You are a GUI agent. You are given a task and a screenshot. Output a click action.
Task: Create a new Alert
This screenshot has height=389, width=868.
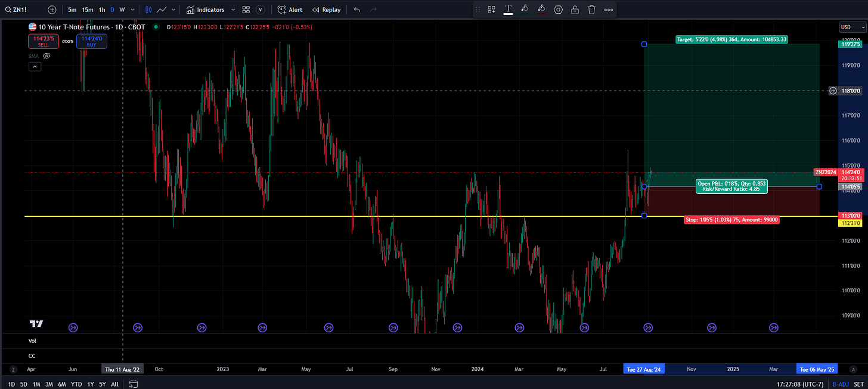coord(290,10)
